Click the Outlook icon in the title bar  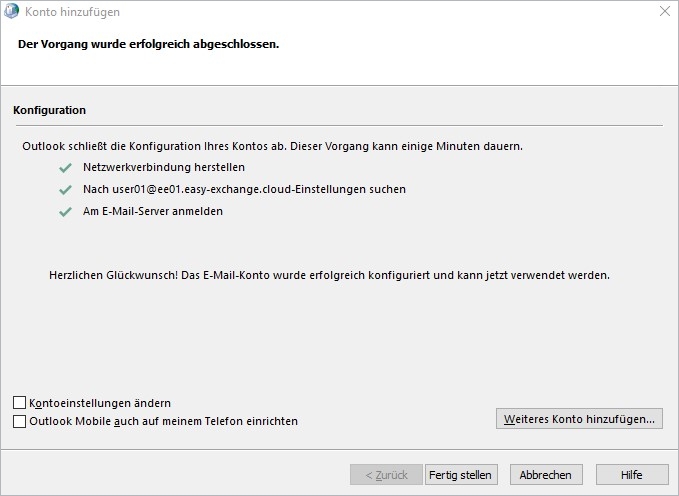tap(11, 11)
